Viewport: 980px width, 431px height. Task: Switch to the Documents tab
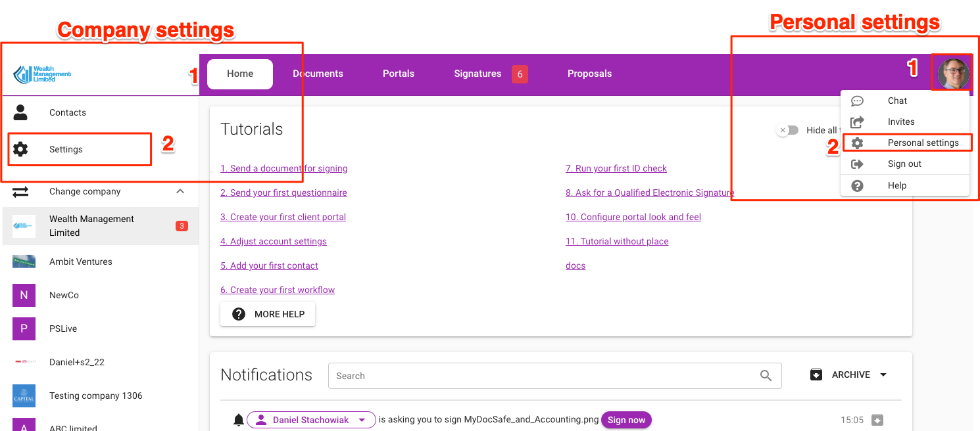318,74
